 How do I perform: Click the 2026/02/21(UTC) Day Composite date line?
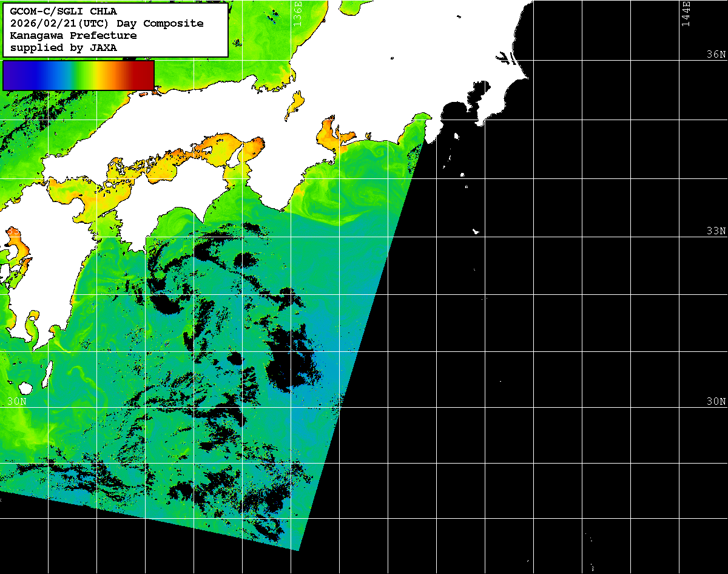pyautogui.click(x=107, y=23)
